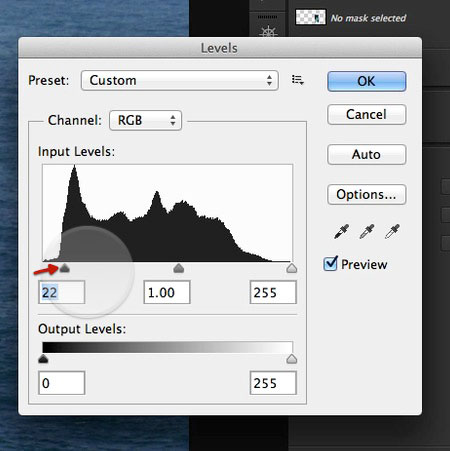
Task: Click the output black slider handle
Action: coord(43,359)
